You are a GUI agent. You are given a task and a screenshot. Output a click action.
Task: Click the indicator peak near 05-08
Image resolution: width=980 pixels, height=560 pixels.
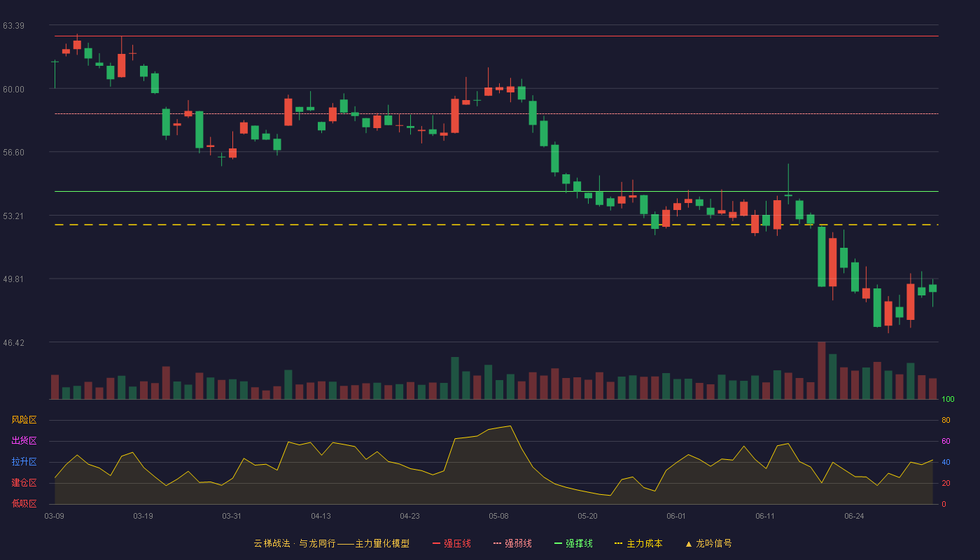pyautogui.click(x=510, y=426)
